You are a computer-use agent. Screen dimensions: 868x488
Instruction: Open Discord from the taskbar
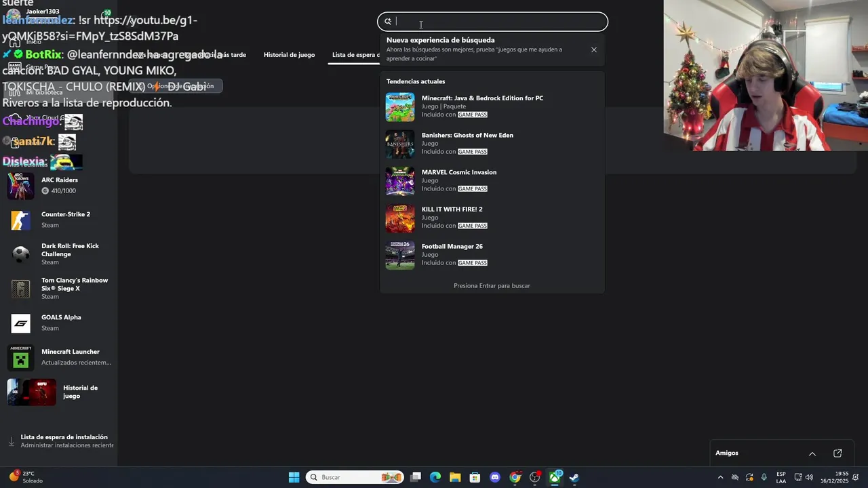495,477
